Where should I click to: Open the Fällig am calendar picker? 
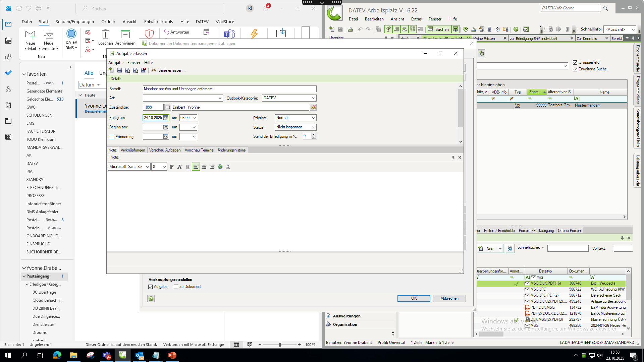[166, 118]
